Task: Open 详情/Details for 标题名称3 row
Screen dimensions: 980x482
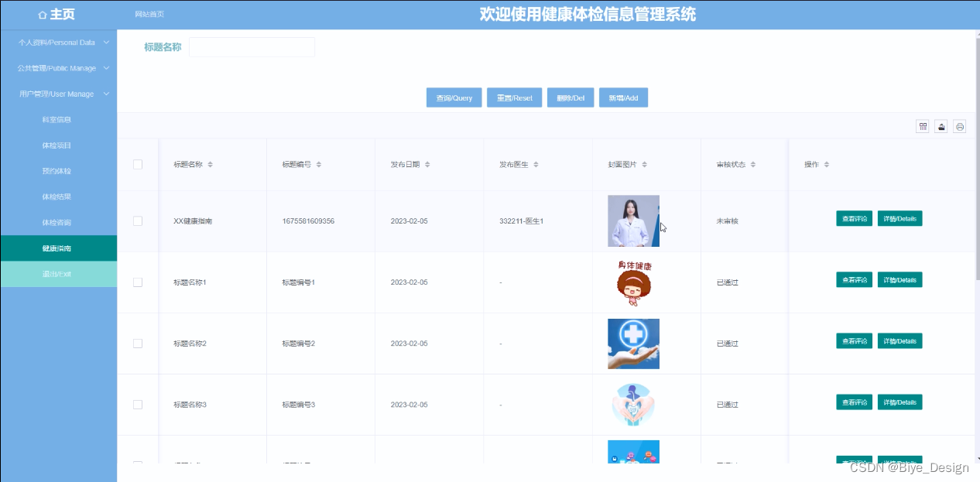Action: coord(899,402)
